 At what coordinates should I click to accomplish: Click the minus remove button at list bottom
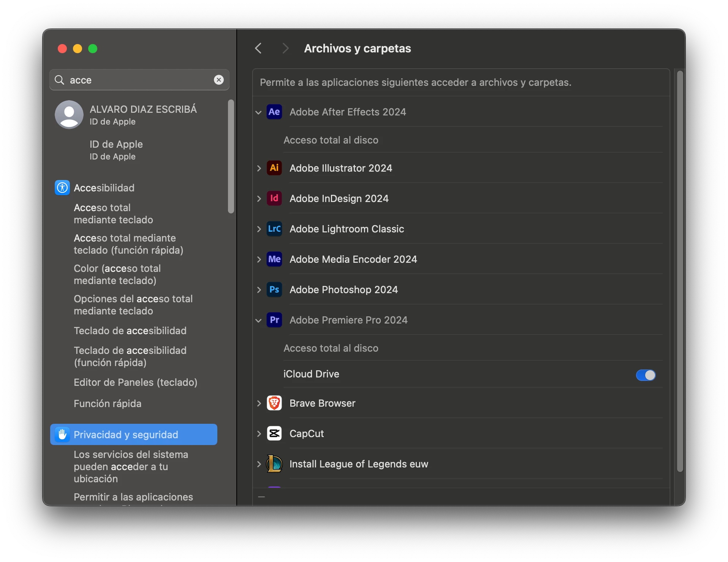click(x=261, y=497)
